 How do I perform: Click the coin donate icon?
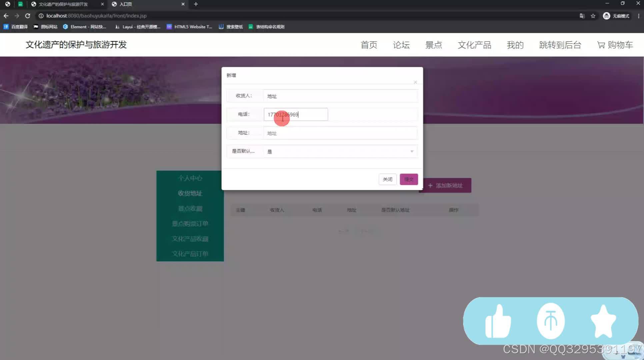(551, 321)
